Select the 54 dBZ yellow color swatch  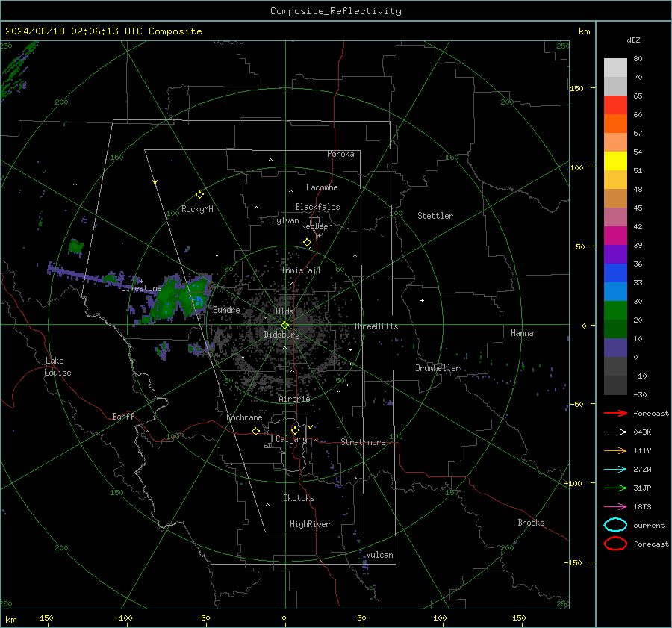click(x=615, y=161)
